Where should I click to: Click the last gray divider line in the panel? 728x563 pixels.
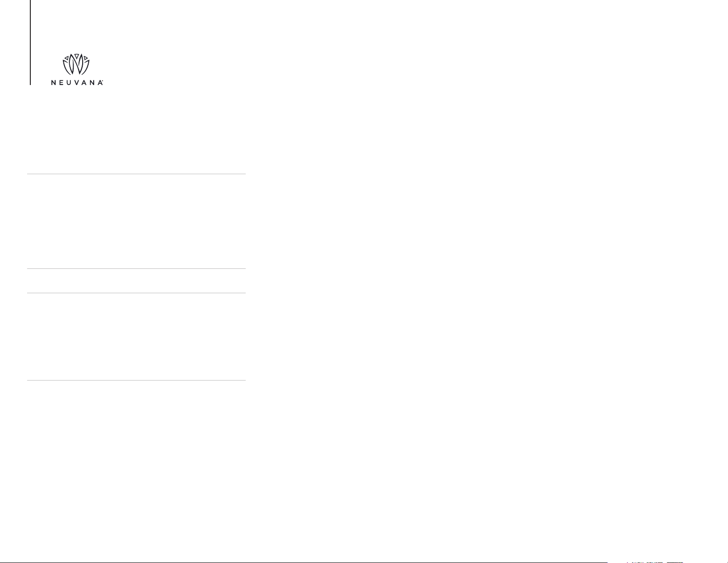pyautogui.click(x=136, y=380)
